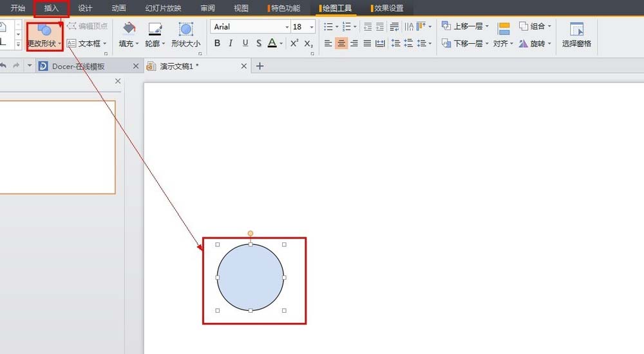
Task: Align text left in the ribbon
Action: tap(328, 43)
